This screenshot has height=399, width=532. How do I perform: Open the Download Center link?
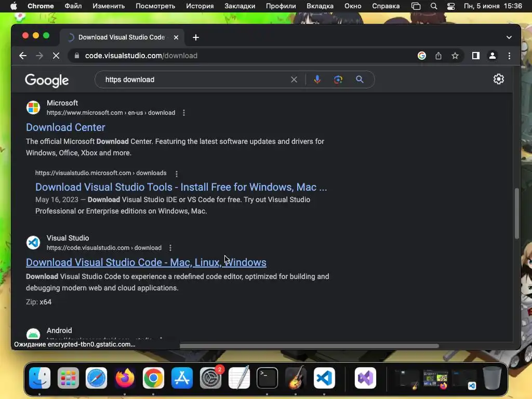coord(65,127)
